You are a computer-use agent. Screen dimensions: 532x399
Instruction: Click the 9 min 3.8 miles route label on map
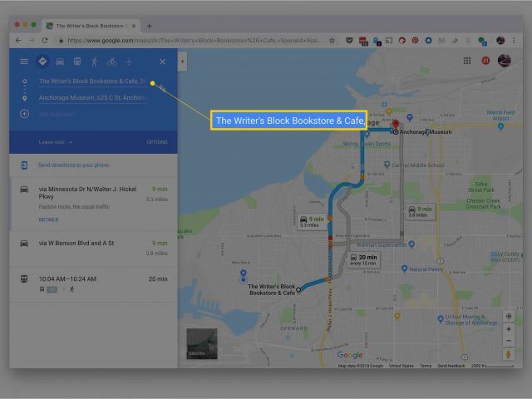tap(421, 212)
